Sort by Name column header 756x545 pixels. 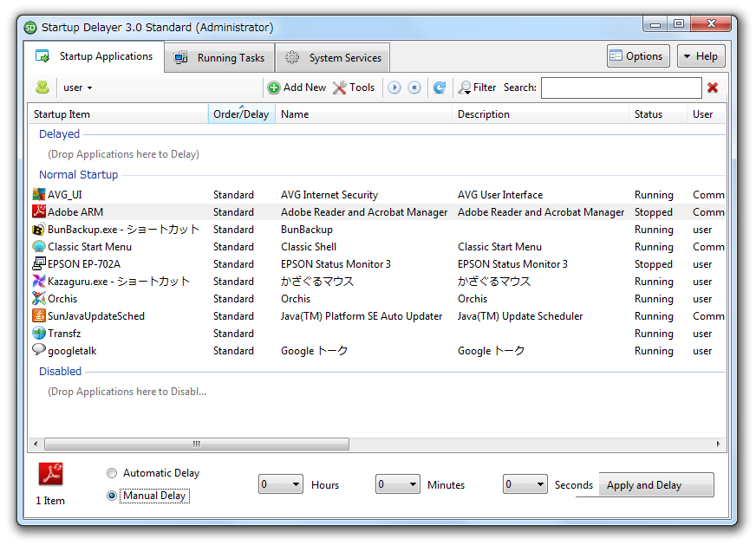(363, 114)
